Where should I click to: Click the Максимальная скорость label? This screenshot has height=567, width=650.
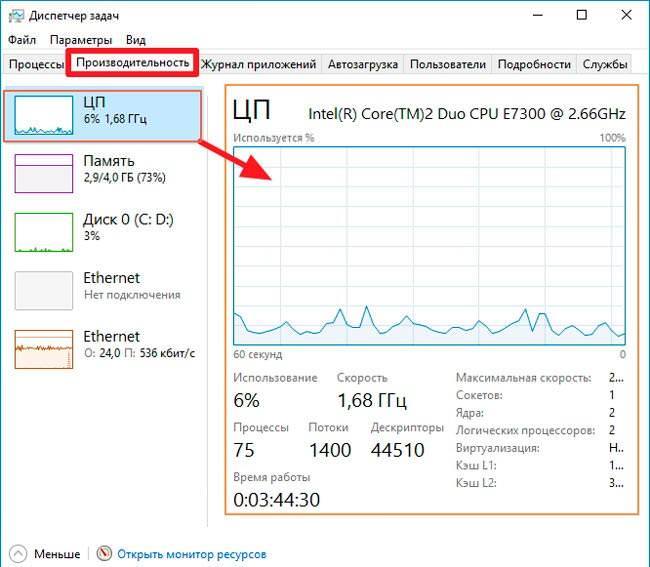coord(524,378)
